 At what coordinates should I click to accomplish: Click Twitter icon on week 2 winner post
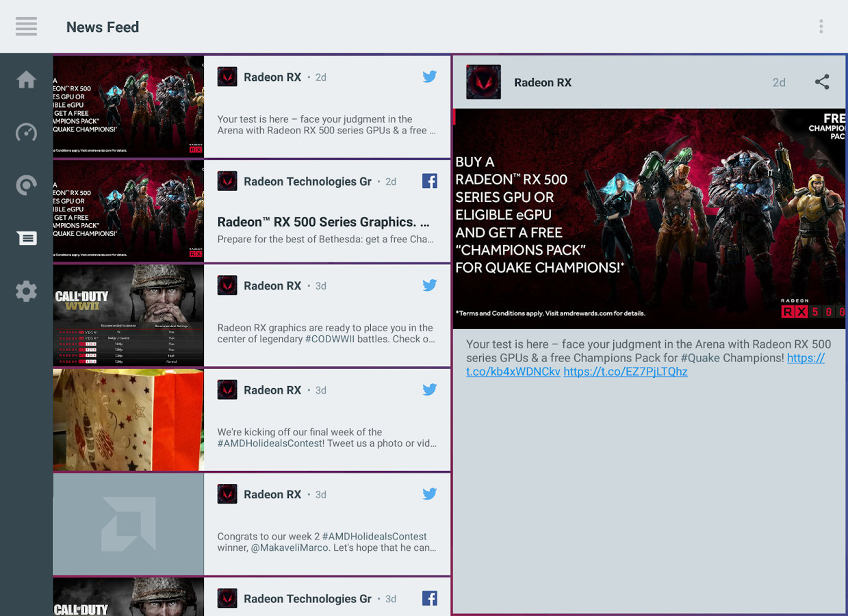[x=429, y=494]
